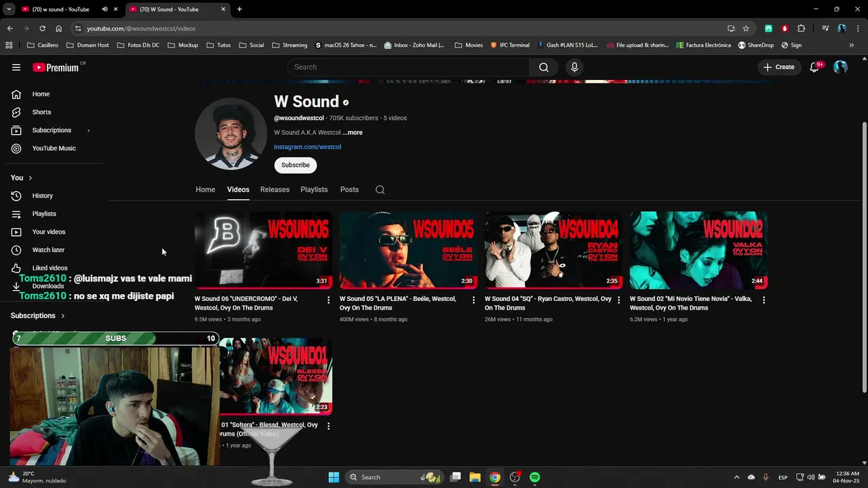Open the instagram.com/westcol link
Viewport: 868px width, 488px height.
pyautogui.click(x=307, y=147)
